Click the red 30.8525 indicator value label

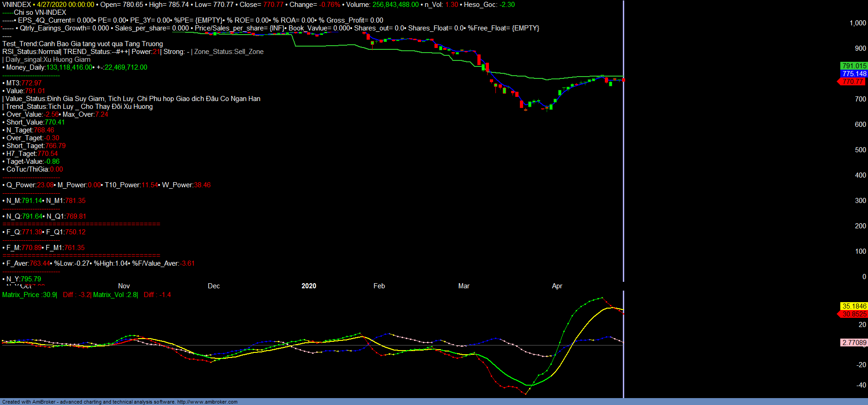pyautogui.click(x=854, y=314)
